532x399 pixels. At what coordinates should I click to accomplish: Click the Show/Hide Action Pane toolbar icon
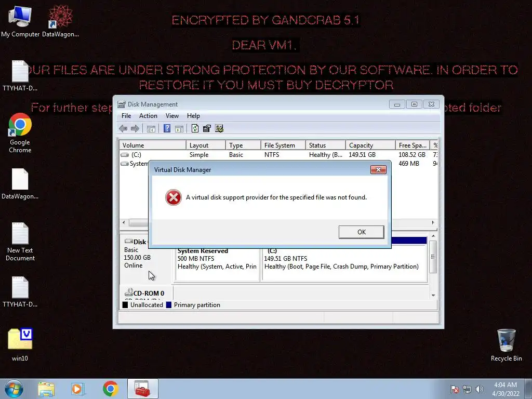click(x=179, y=129)
